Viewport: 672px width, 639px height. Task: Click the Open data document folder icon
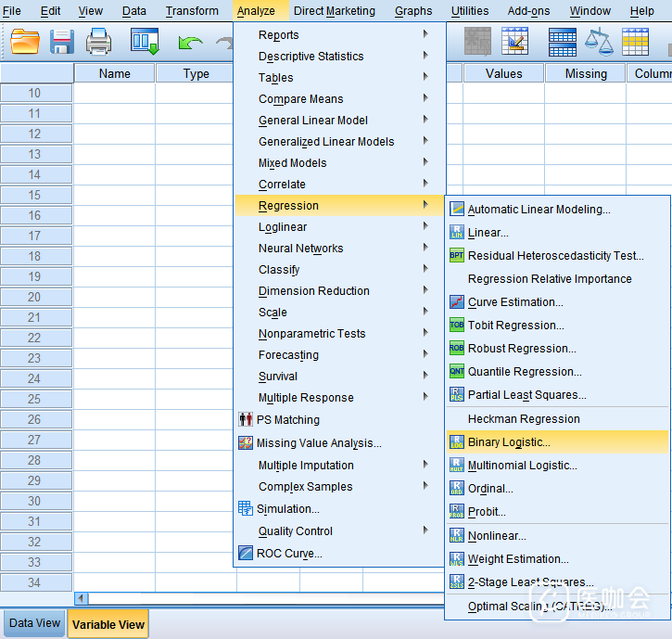point(25,42)
